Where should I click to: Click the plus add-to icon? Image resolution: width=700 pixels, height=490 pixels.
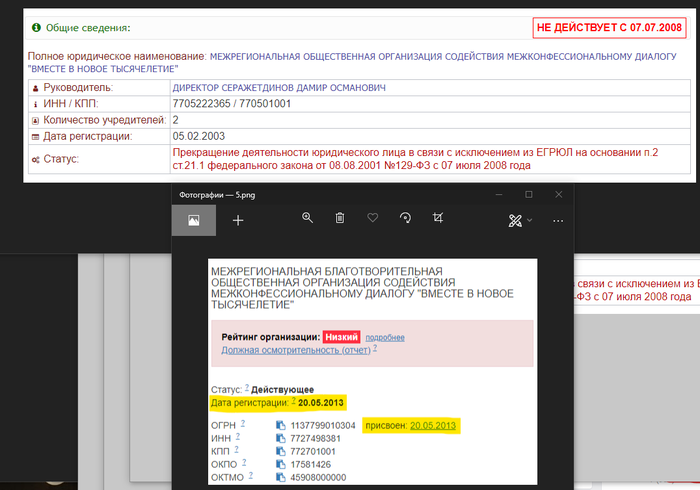click(238, 220)
